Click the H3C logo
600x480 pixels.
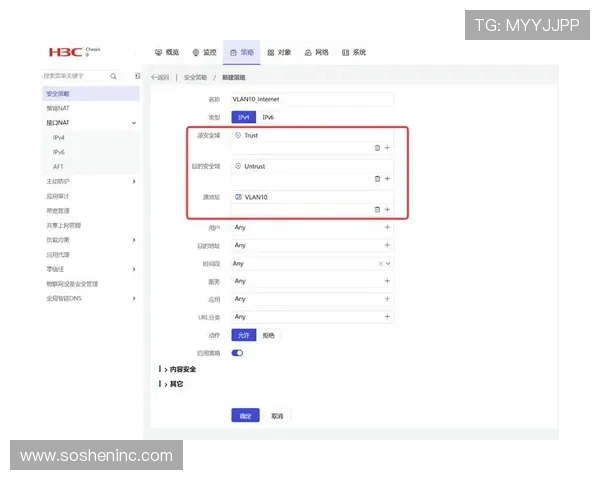pos(65,52)
